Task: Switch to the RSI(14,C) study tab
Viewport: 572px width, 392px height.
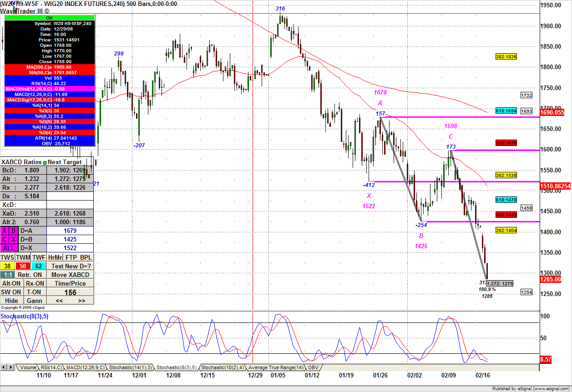Action: pos(51,367)
